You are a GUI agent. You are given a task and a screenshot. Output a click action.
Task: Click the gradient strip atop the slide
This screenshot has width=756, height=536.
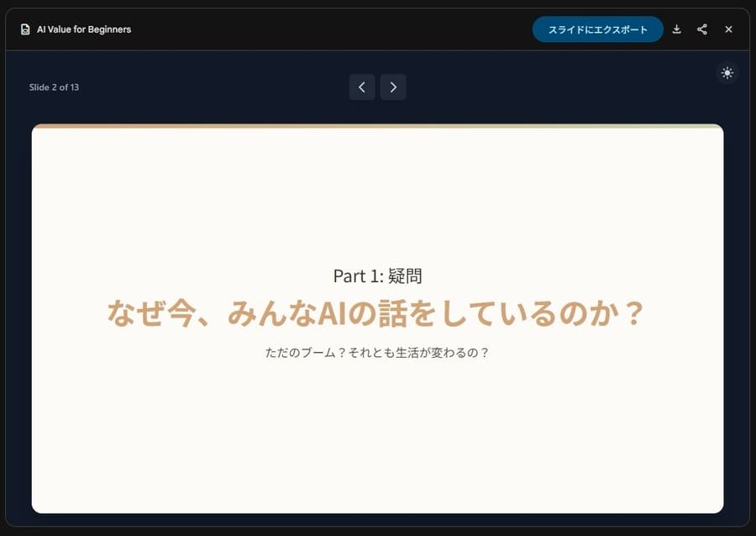[x=377, y=126]
